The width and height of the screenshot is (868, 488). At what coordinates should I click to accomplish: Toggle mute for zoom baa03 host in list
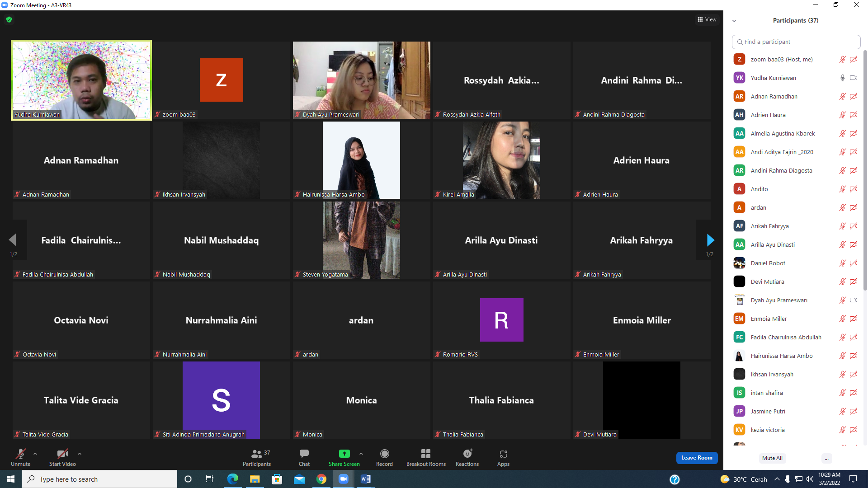(843, 59)
